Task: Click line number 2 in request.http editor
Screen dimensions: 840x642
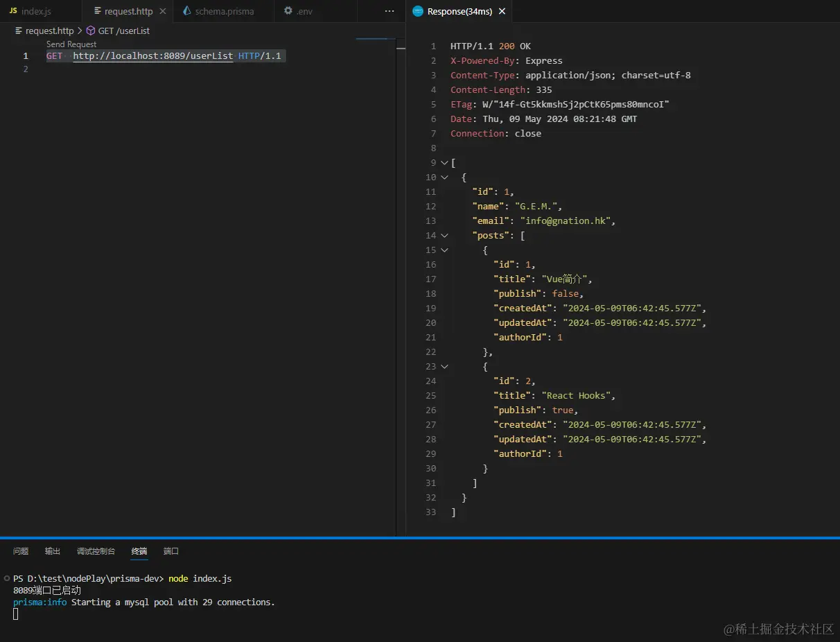Action: click(x=26, y=69)
